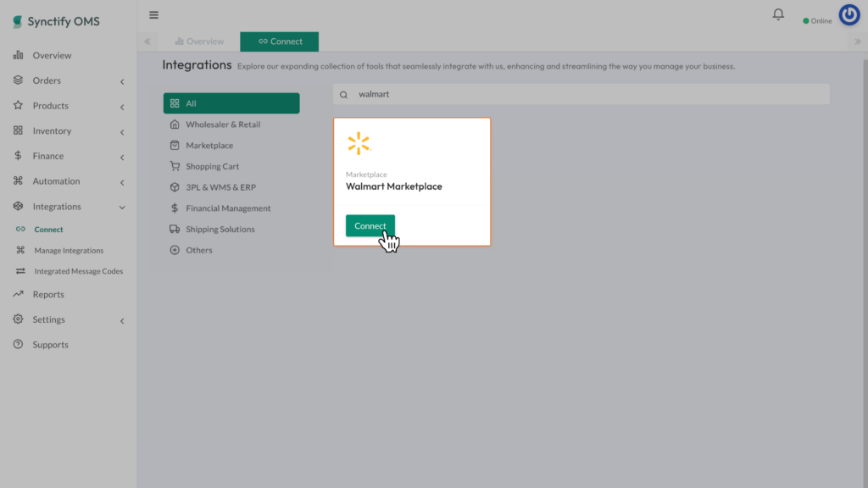
Task: Connect to Walmart Marketplace
Action: 370,225
